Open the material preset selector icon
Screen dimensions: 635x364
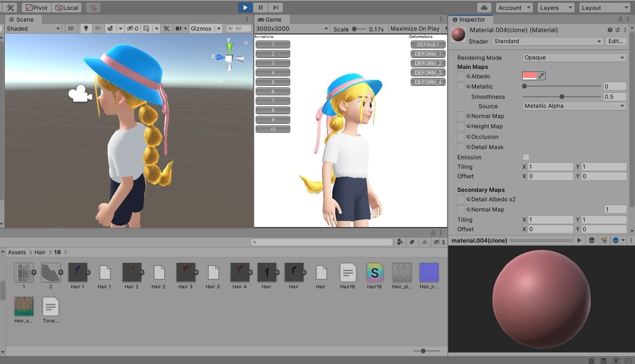618,30
